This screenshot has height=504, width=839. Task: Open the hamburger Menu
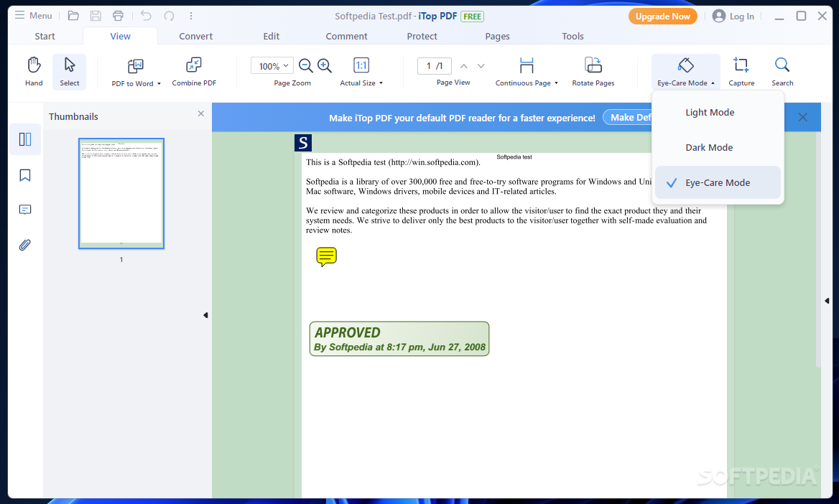pyautogui.click(x=33, y=16)
